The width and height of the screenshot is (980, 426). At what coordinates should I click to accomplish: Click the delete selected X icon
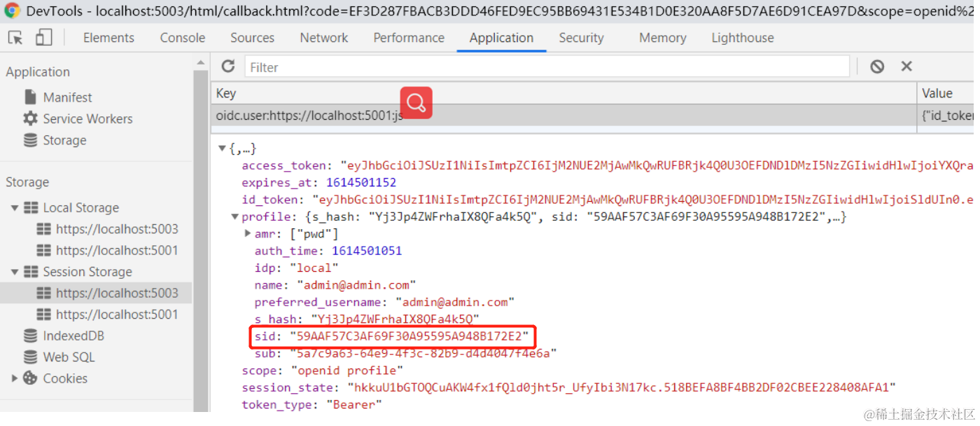point(906,67)
